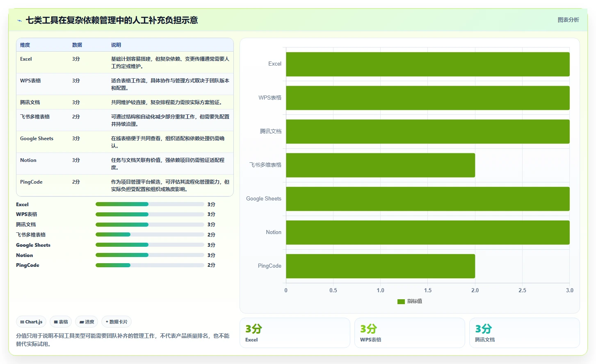Click the page title 七类工具在复杂依赖管理
The image size is (596, 364).
coord(112,20)
